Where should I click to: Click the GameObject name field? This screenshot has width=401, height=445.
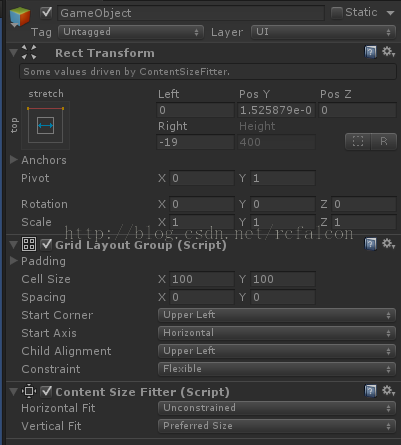[191, 13]
